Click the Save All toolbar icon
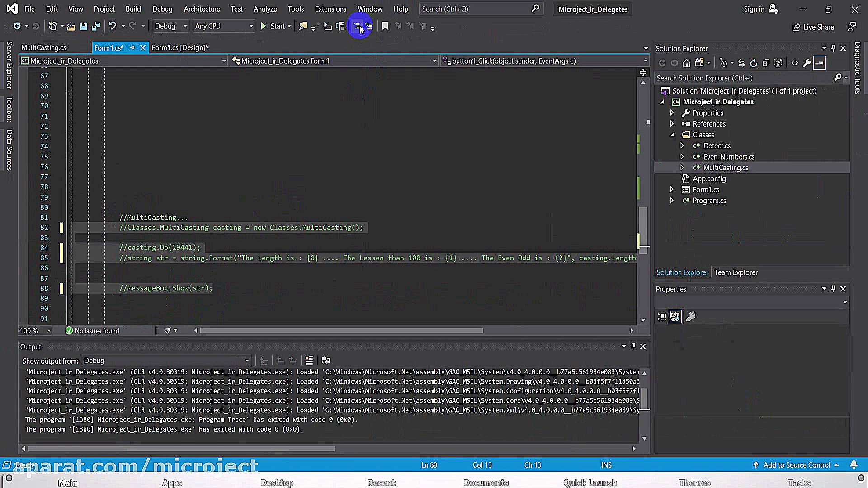The height and width of the screenshot is (488, 868). coord(96,26)
